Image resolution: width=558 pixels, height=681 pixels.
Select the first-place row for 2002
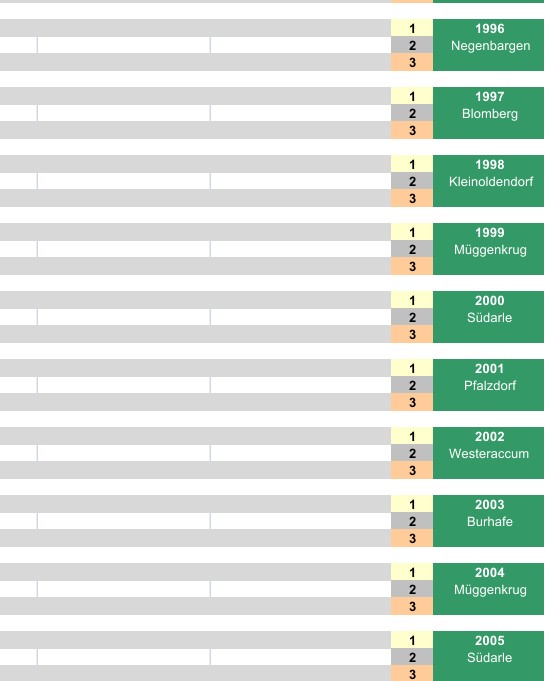[195, 436]
